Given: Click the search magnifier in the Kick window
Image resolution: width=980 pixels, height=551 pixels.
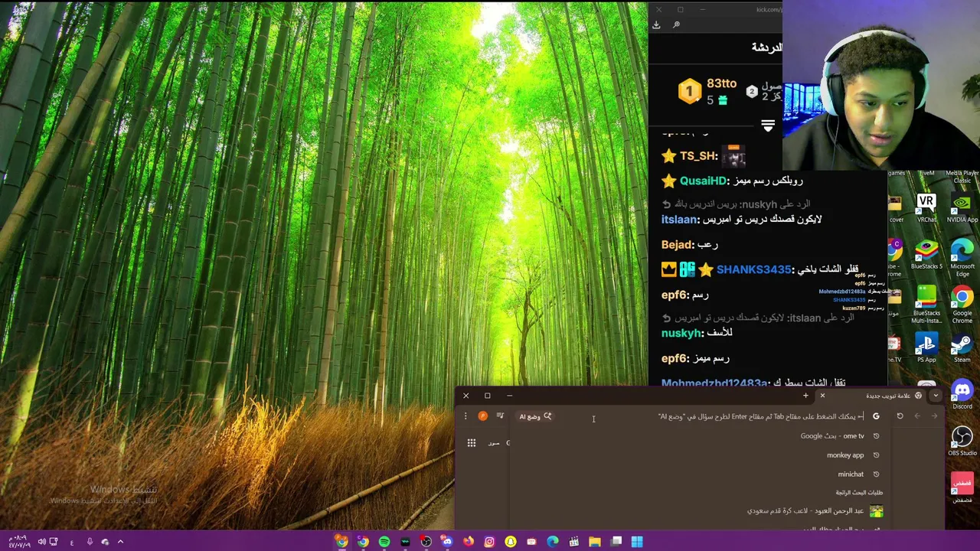Looking at the screenshot, I should point(676,24).
